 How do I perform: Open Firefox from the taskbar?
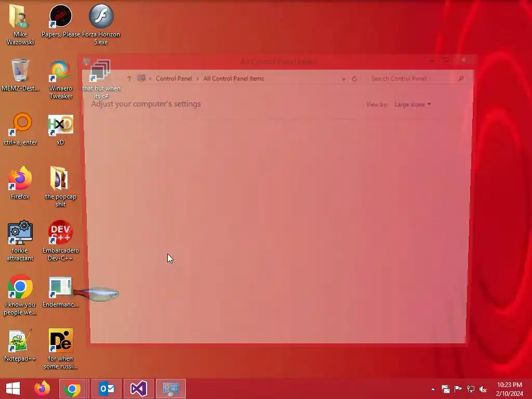(42, 389)
